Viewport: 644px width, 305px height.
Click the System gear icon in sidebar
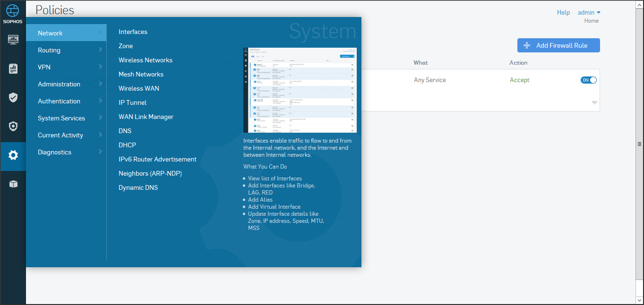pos(13,155)
